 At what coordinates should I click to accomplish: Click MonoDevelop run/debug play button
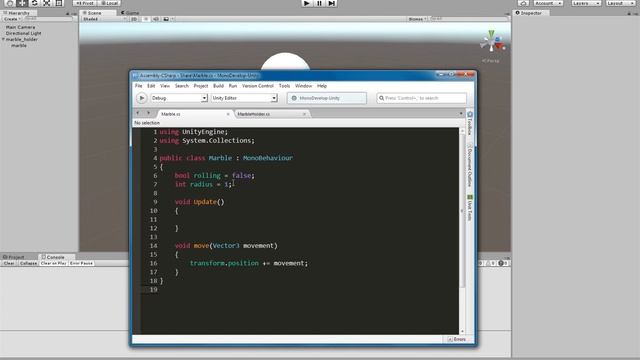[x=142, y=98]
